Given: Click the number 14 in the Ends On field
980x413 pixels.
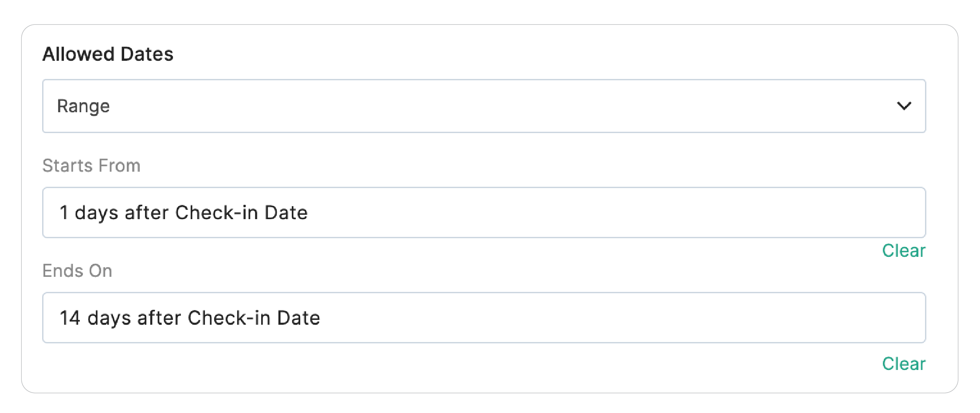Looking at the screenshot, I should (70, 318).
